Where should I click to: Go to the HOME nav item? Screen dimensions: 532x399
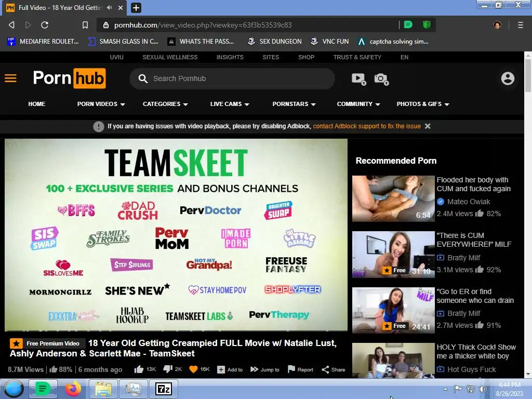tap(37, 104)
